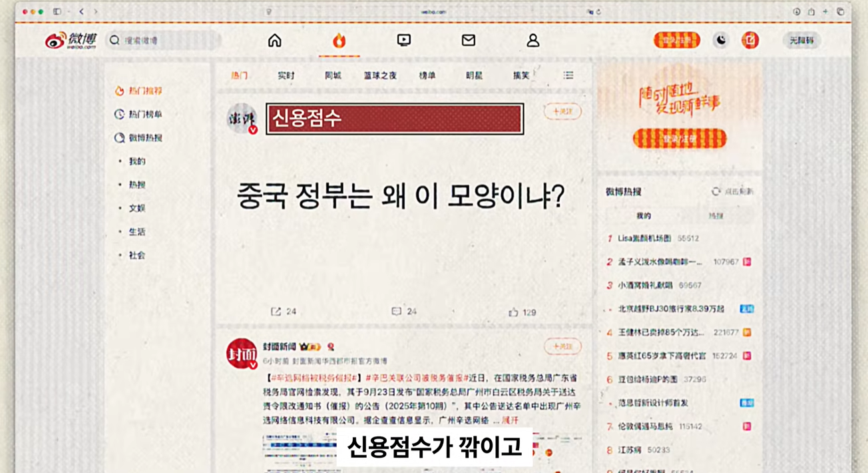
Task: Open the messages envelope icon
Action: point(468,41)
